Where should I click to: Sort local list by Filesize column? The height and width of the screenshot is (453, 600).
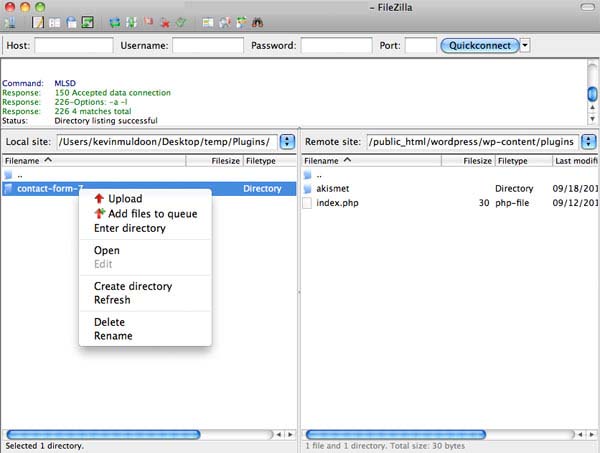coord(215,161)
